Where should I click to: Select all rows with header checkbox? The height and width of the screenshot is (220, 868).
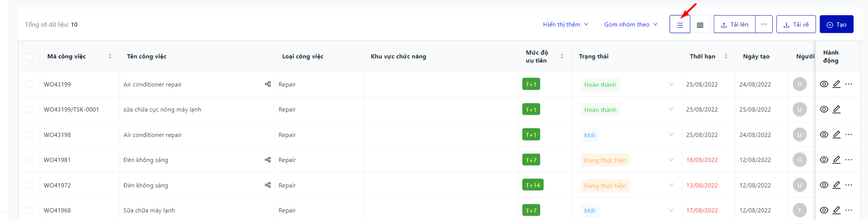click(29, 57)
